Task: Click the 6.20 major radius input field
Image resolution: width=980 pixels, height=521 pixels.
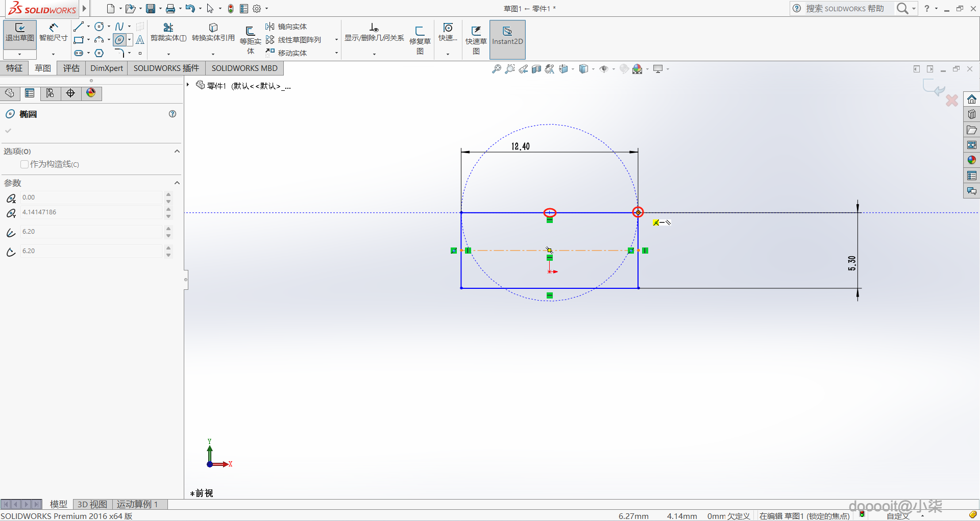Action: [91, 232]
